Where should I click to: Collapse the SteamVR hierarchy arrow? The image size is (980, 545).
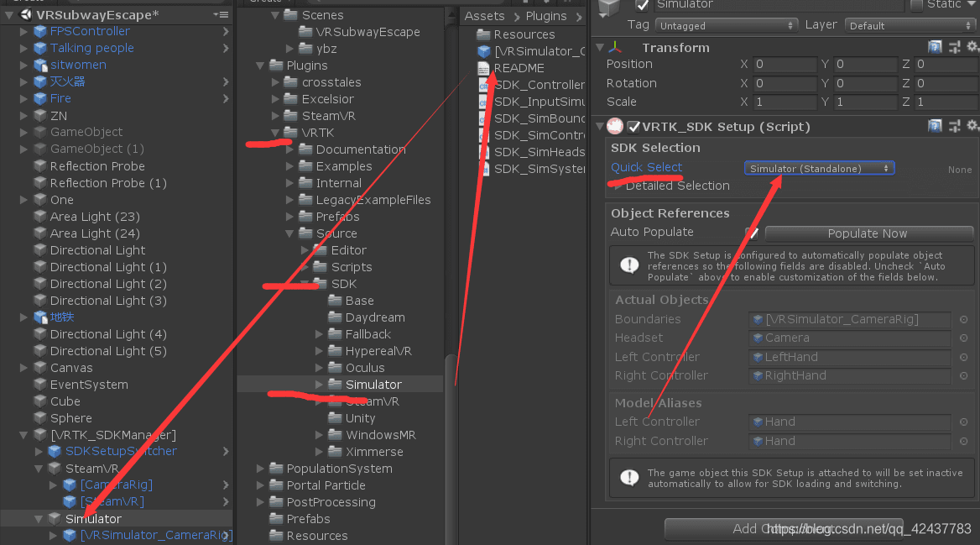click(x=39, y=468)
